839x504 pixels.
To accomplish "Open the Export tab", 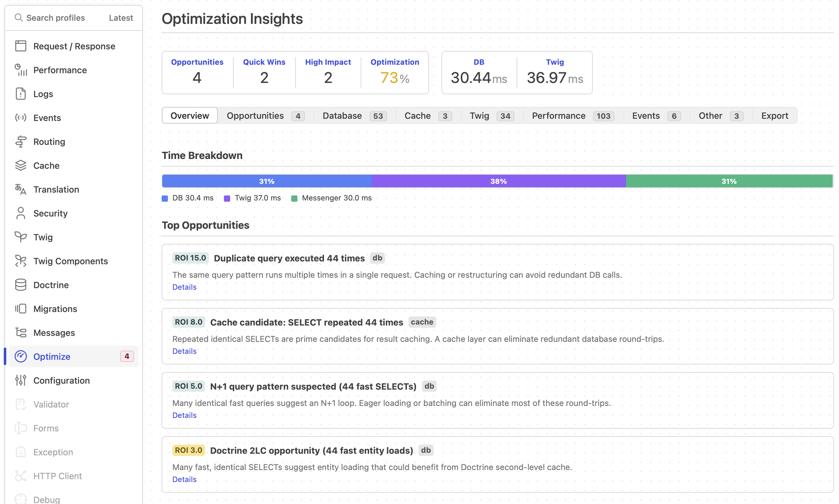I will [x=775, y=115].
